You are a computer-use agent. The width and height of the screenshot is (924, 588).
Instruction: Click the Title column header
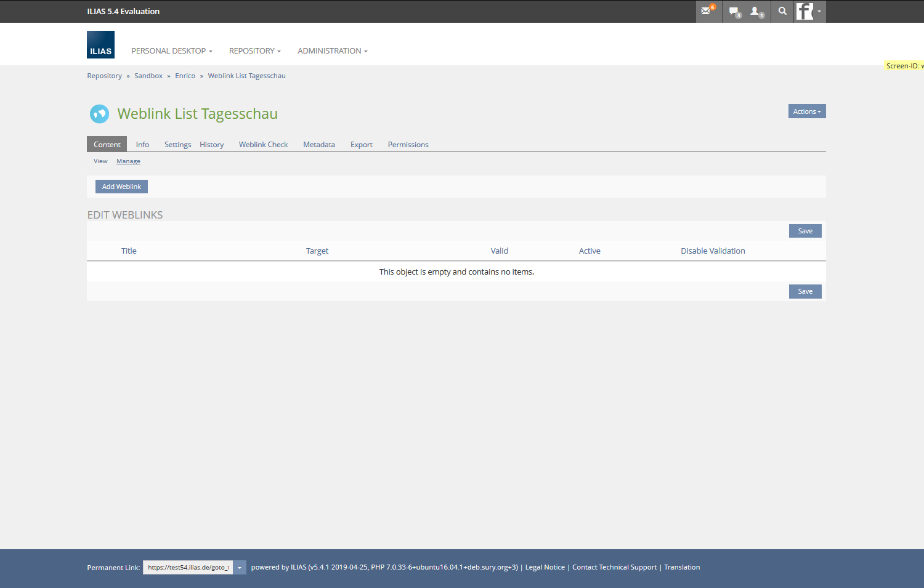tap(129, 251)
